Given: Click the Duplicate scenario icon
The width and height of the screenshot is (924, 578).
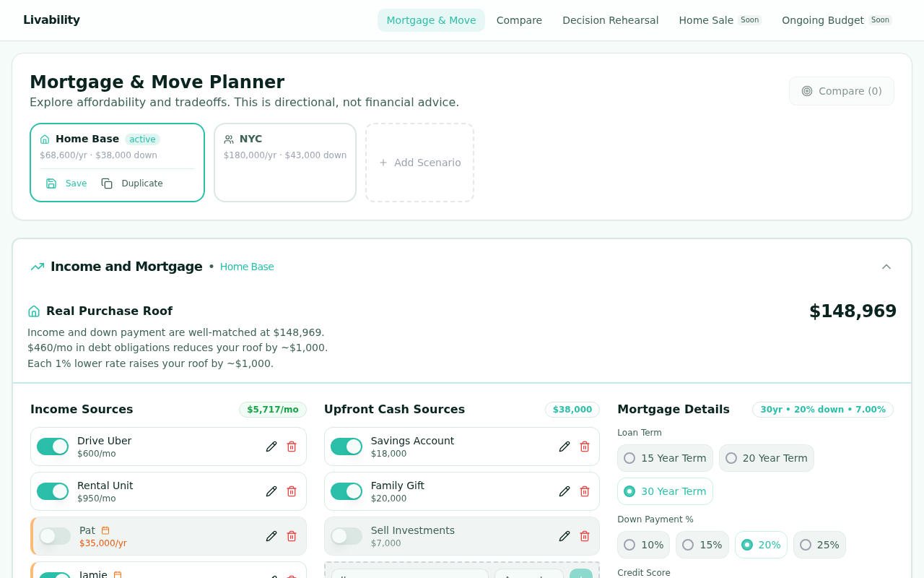Looking at the screenshot, I should pos(107,184).
